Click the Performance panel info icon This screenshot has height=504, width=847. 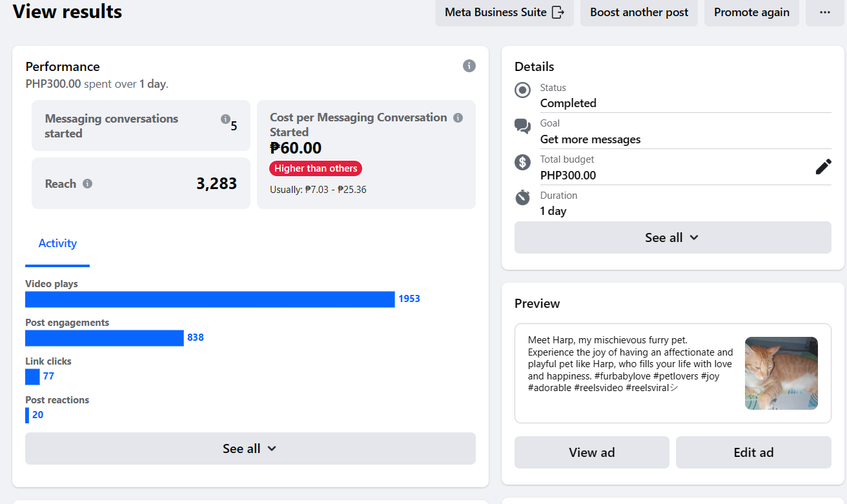pos(469,66)
